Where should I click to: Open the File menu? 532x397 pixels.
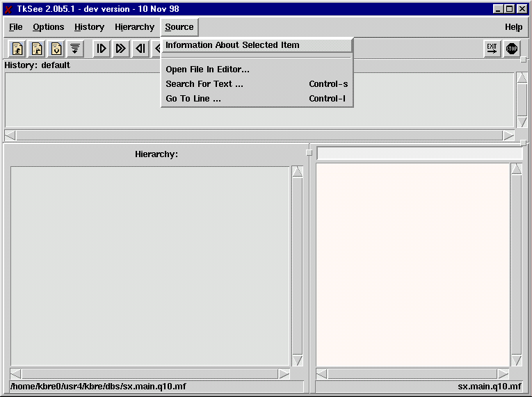(15, 27)
